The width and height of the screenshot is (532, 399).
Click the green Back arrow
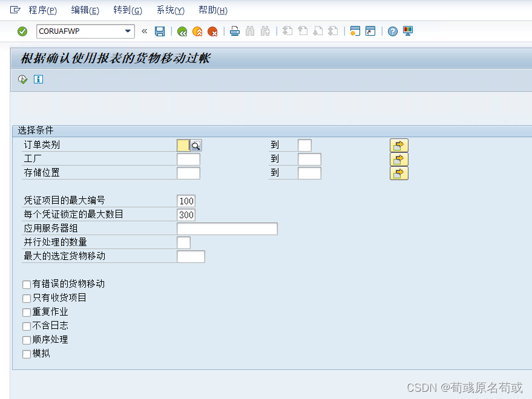pos(182,31)
